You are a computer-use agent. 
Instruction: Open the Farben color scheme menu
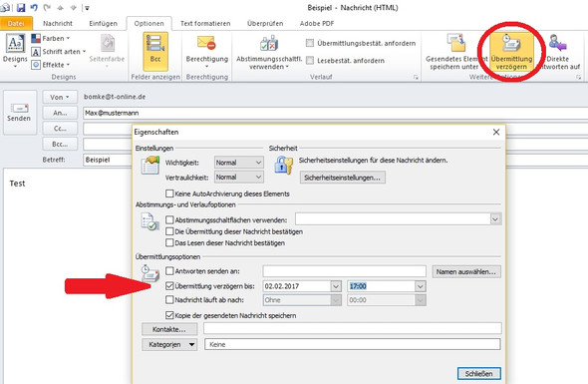(50, 38)
